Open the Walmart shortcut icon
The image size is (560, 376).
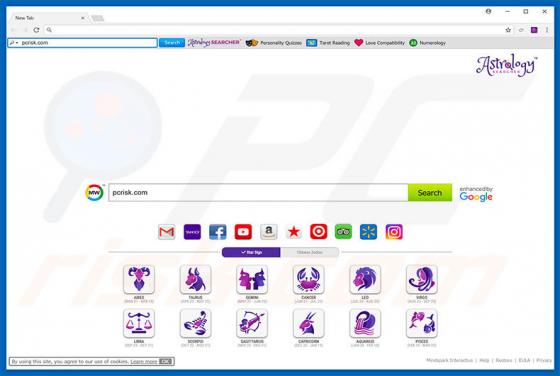pyautogui.click(x=369, y=232)
